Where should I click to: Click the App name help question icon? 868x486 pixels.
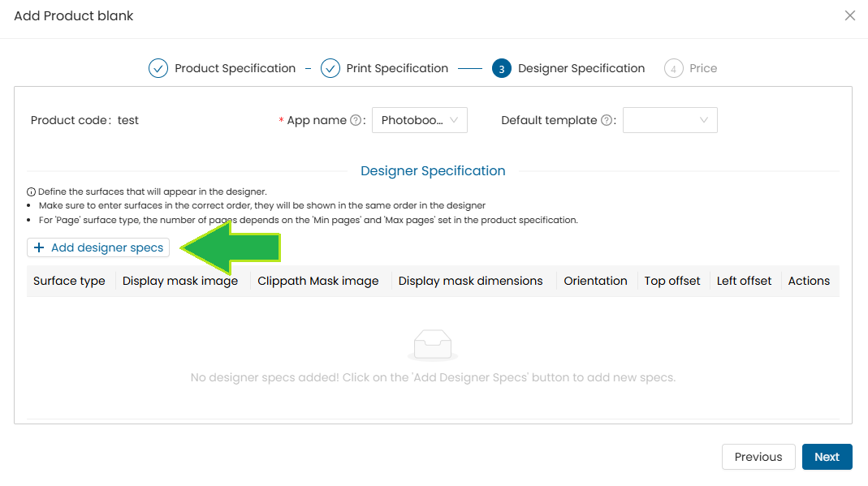355,120
